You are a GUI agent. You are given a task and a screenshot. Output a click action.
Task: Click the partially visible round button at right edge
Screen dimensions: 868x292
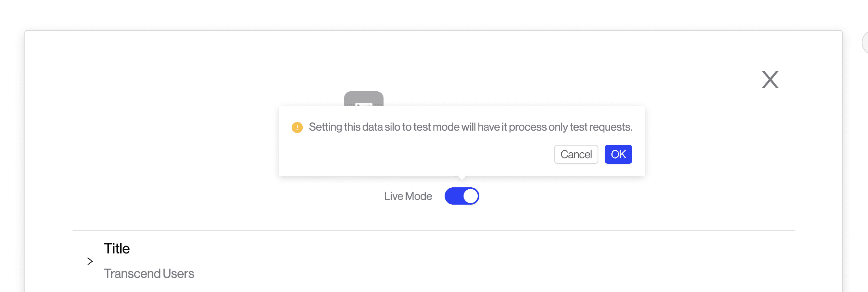click(x=864, y=43)
